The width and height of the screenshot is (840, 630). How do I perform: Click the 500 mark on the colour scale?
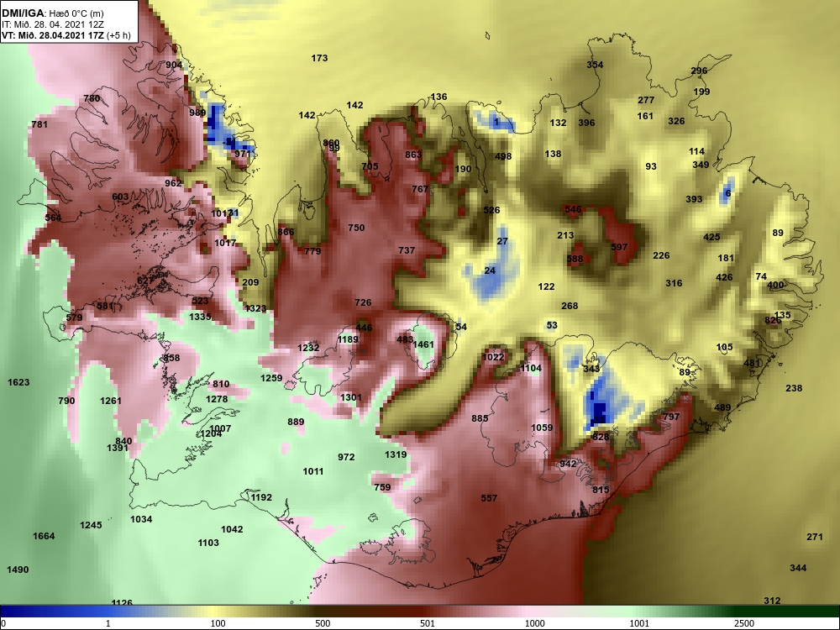pos(323,623)
